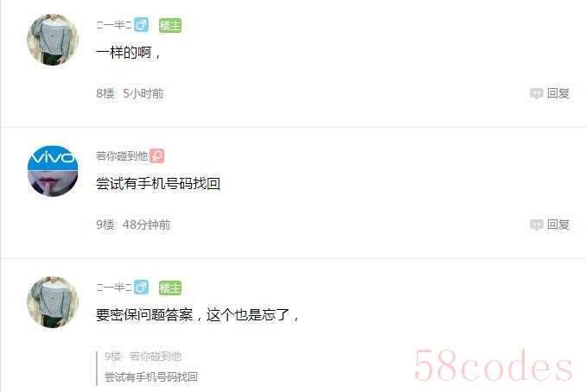
Task: Click the pink gender icon beside 若你碰到他
Action: tap(157, 156)
